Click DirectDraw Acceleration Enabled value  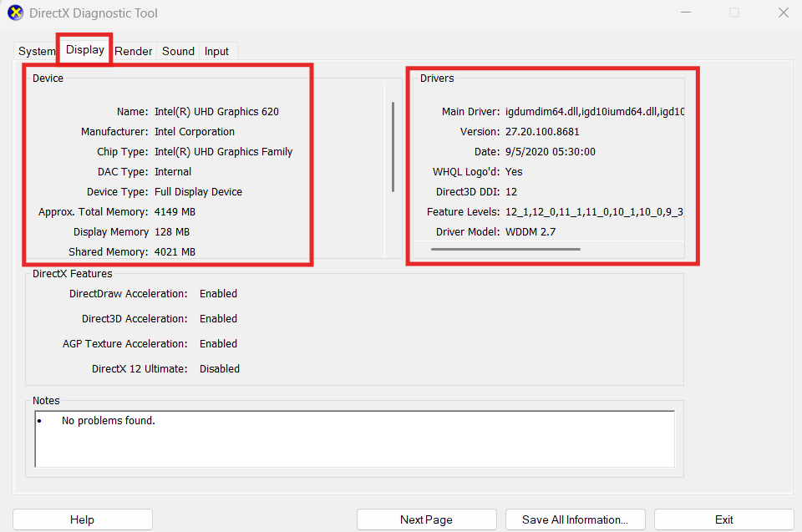218,294
